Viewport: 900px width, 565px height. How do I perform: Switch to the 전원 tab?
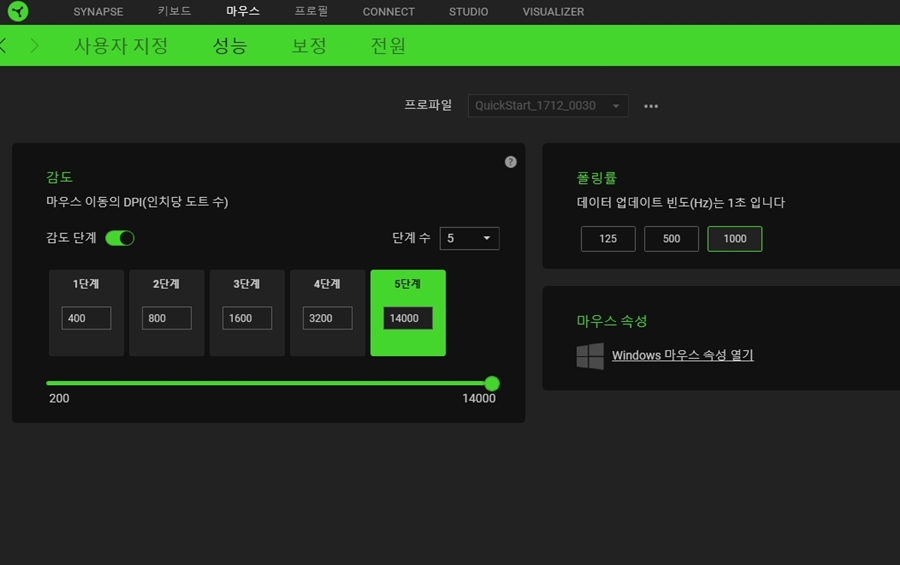pos(388,45)
